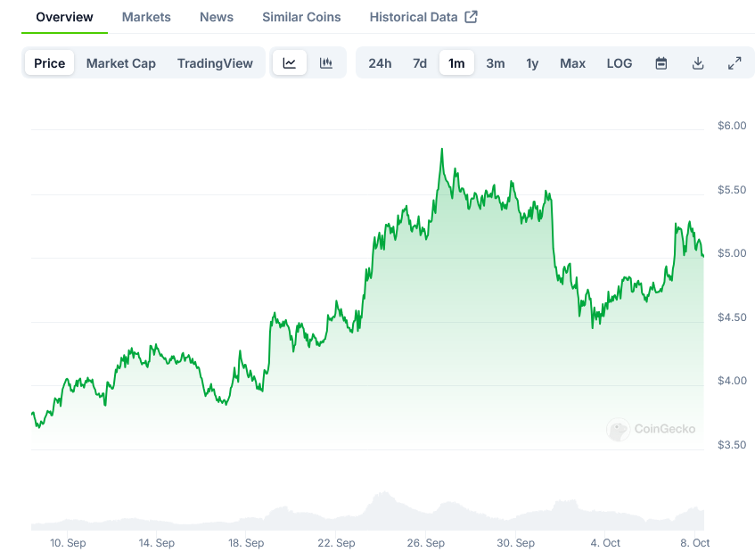Click the CoinGecko watermark logo
755x560 pixels.
(x=652, y=429)
